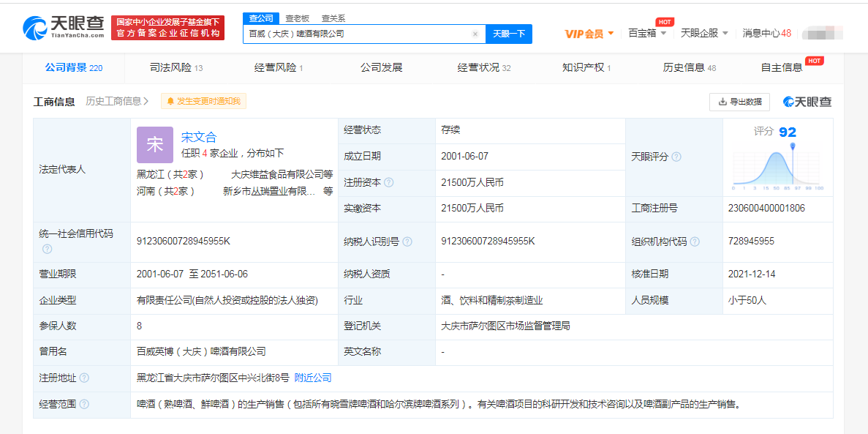Open 消息中心 messages link
The height and width of the screenshot is (434, 868).
pos(766,33)
